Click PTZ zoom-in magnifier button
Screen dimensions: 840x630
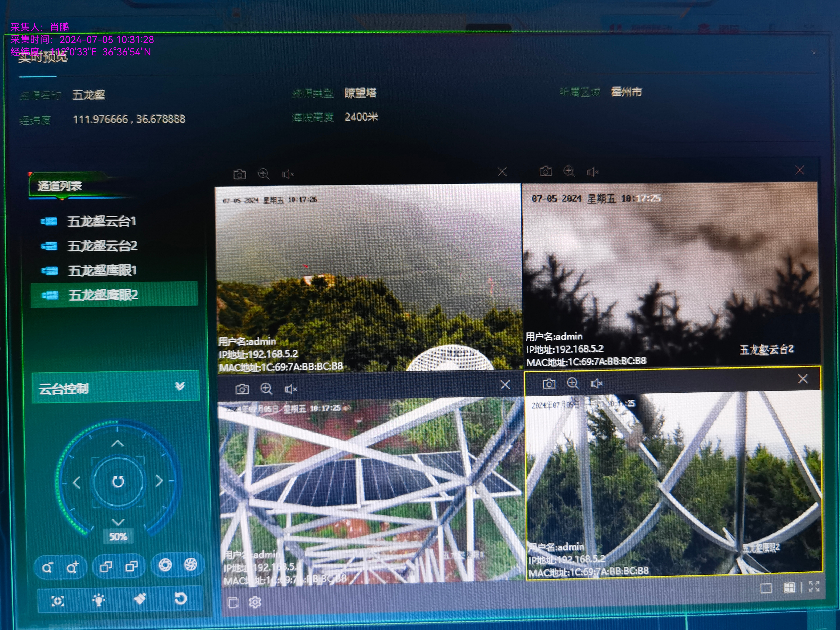coord(73,567)
